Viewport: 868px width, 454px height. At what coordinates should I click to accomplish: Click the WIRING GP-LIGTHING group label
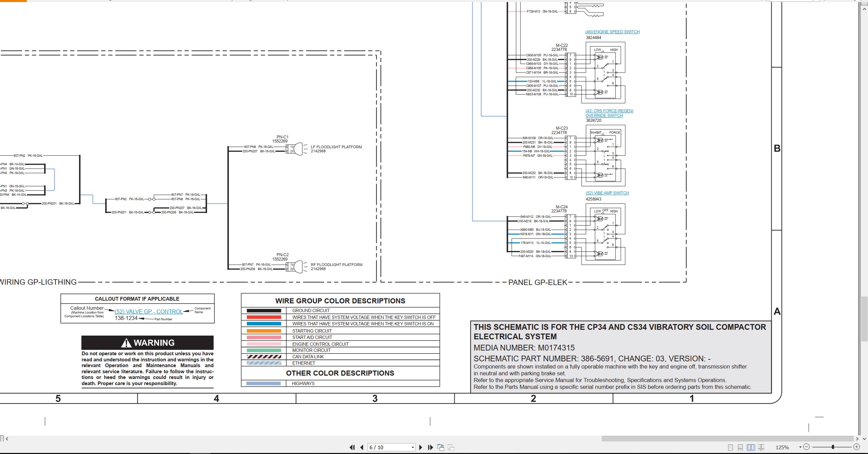pyautogui.click(x=38, y=282)
